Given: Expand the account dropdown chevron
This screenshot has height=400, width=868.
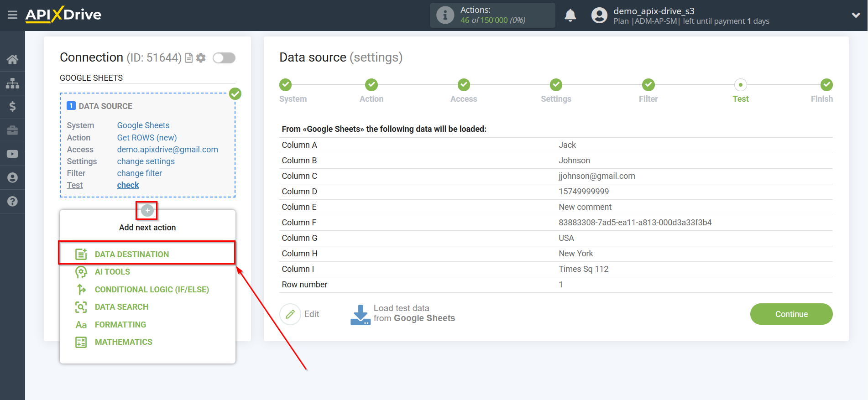Looking at the screenshot, I should click(856, 15).
